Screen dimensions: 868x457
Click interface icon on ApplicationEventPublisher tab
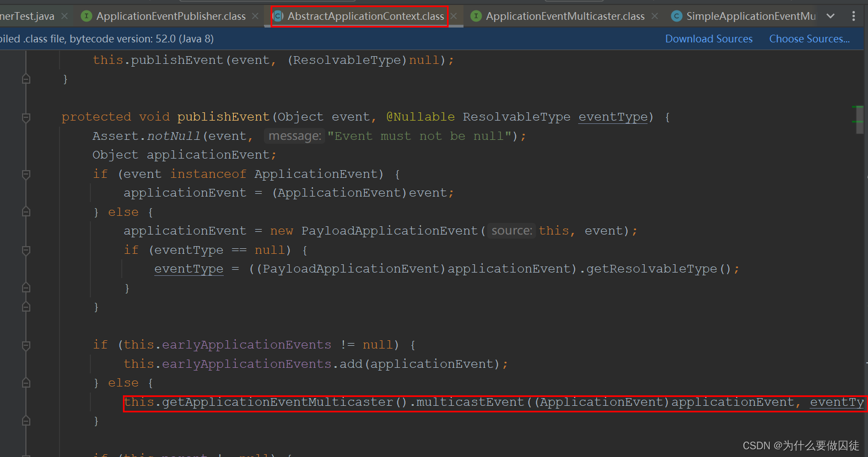[87, 16]
